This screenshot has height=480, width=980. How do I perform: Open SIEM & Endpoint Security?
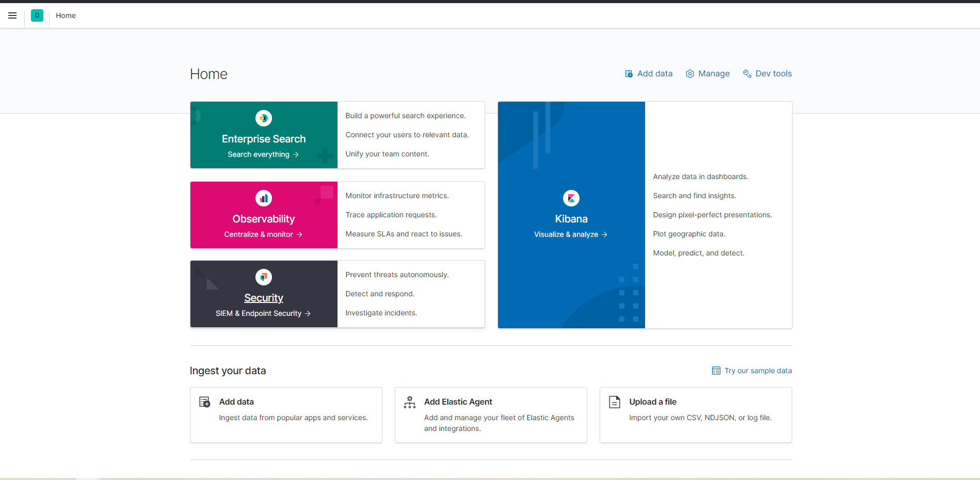pyautogui.click(x=263, y=313)
